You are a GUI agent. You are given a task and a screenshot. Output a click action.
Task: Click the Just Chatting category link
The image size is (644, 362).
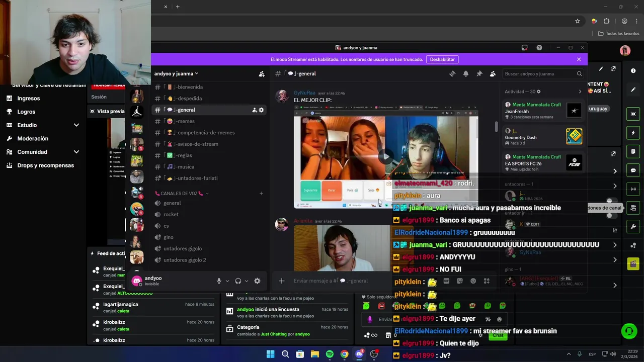pos(274,334)
